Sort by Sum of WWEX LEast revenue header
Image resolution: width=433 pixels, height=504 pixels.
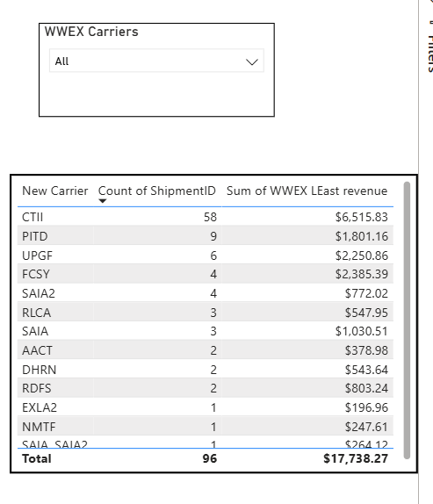coord(307,191)
